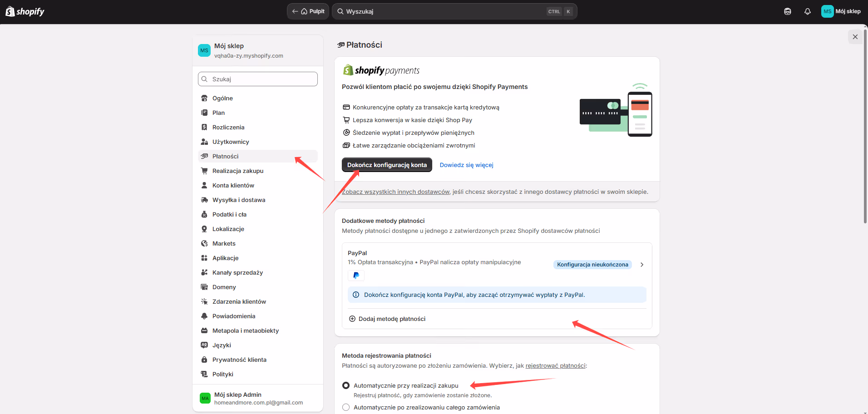This screenshot has height=414, width=868.
Task: Click the Dokończ konfigurację konta button
Action: (x=386, y=165)
